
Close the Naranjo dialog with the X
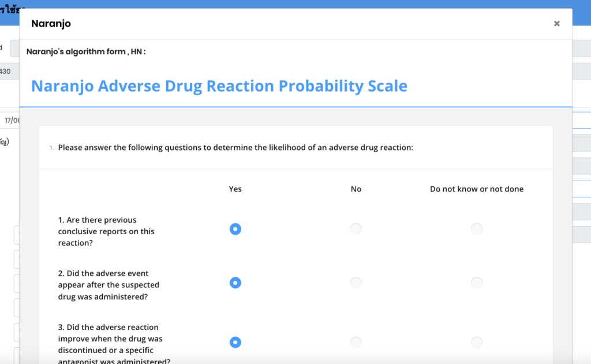pyautogui.click(x=556, y=24)
